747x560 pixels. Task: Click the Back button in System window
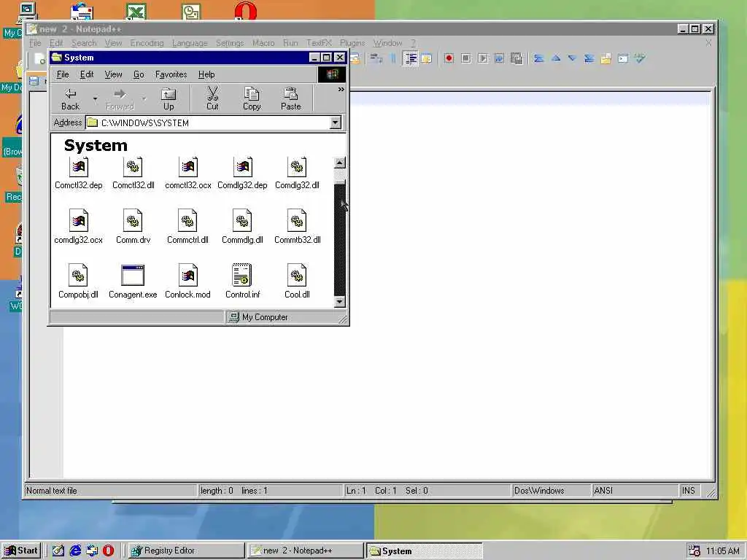(x=70, y=99)
